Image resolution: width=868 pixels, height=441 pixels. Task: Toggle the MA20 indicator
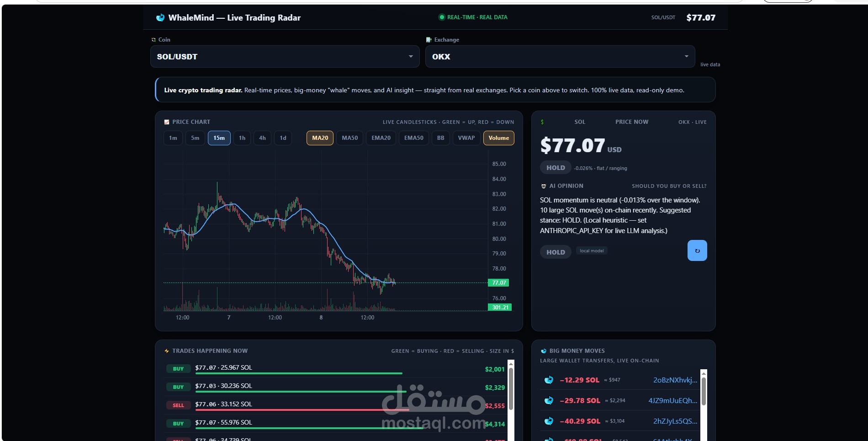[x=320, y=138]
